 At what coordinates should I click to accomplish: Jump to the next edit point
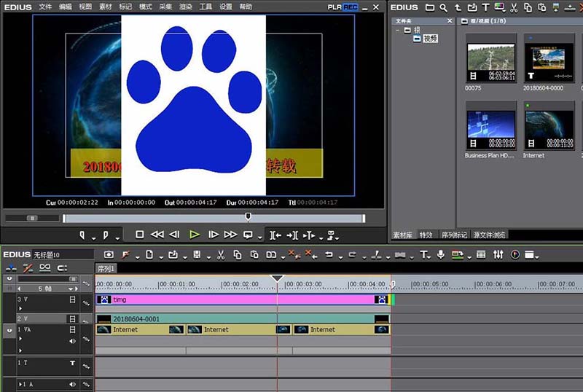tap(292, 235)
